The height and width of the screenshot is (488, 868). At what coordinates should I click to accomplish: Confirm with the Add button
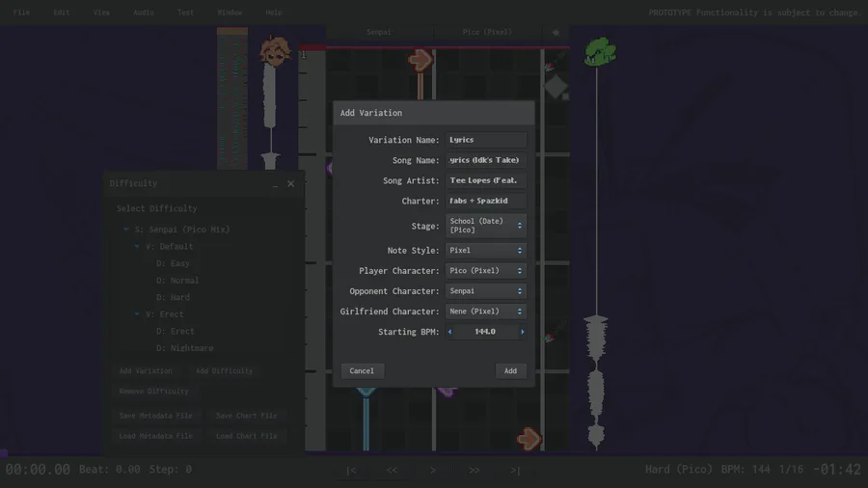coord(510,370)
